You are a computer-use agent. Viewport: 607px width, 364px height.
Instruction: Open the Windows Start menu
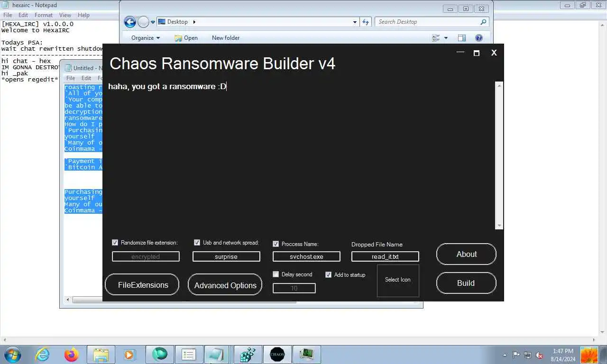pyautogui.click(x=12, y=354)
